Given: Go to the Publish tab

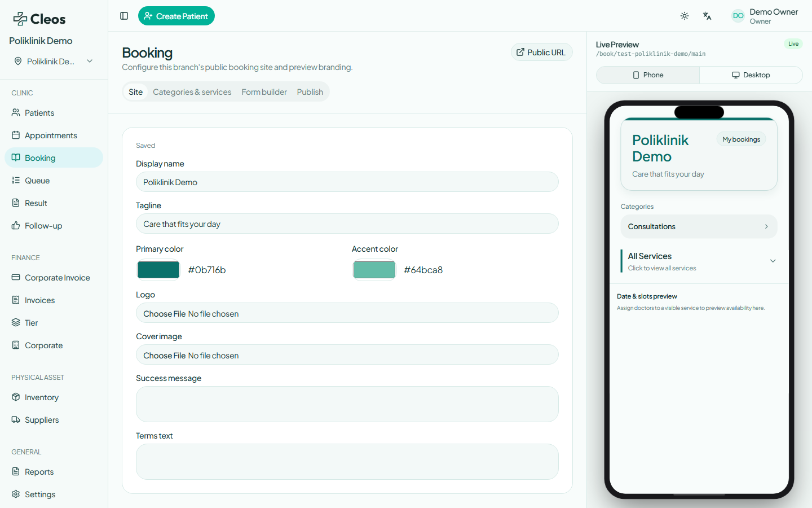Looking at the screenshot, I should [x=310, y=92].
